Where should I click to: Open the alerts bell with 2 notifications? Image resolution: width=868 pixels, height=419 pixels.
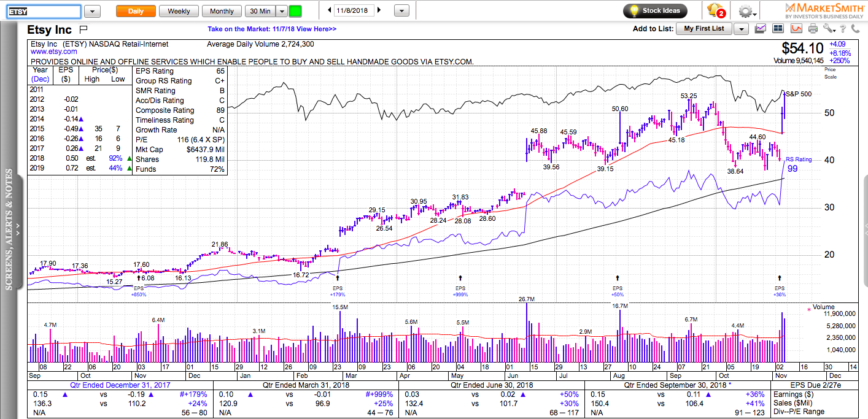point(716,10)
